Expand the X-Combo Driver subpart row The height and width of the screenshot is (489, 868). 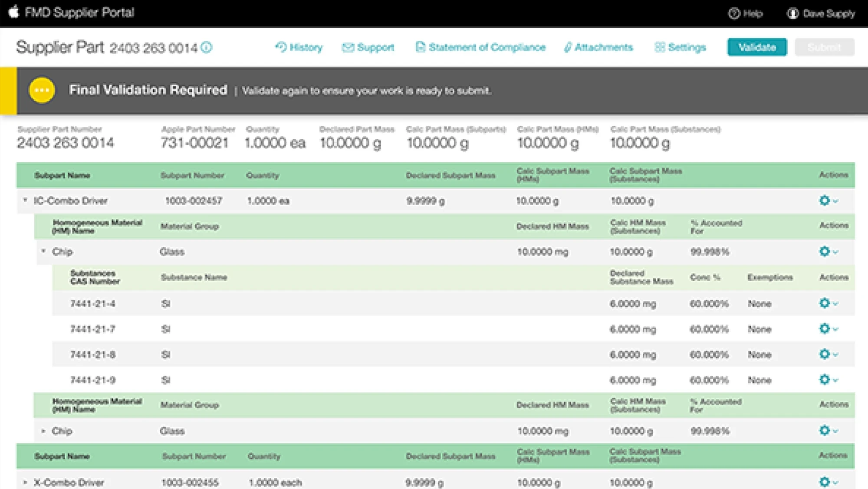coord(25,482)
